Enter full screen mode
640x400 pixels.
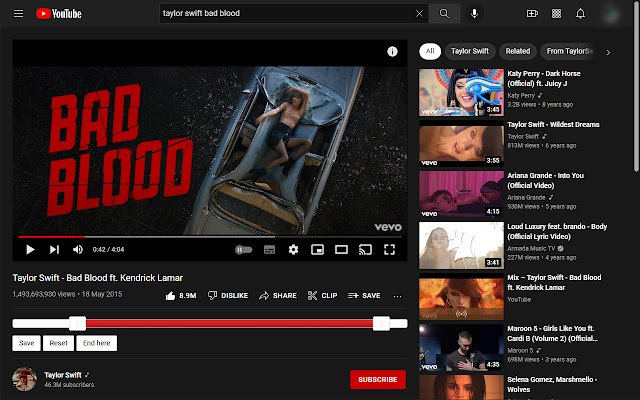click(x=389, y=249)
